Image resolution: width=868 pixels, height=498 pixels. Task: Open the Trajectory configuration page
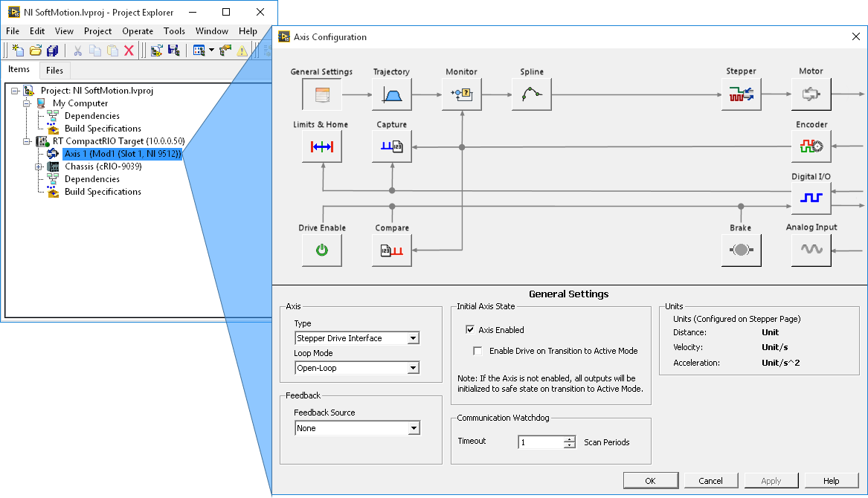(391, 94)
